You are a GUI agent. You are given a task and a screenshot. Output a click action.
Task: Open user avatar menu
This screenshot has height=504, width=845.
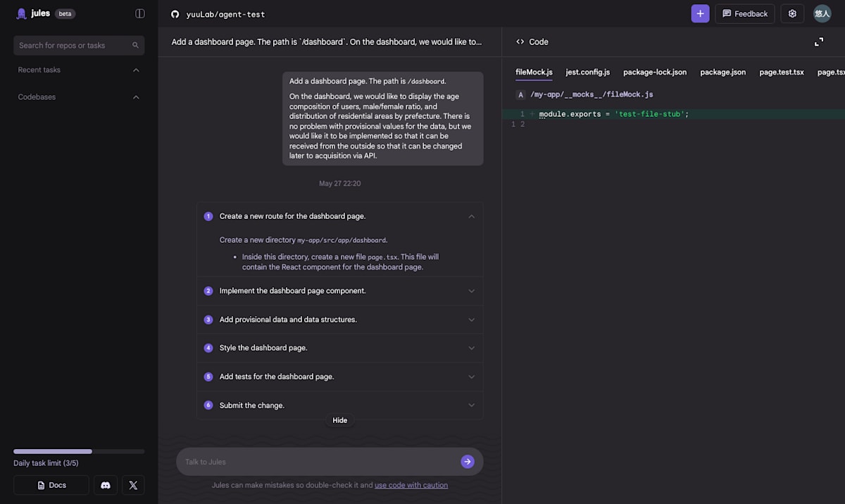tap(822, 13)
